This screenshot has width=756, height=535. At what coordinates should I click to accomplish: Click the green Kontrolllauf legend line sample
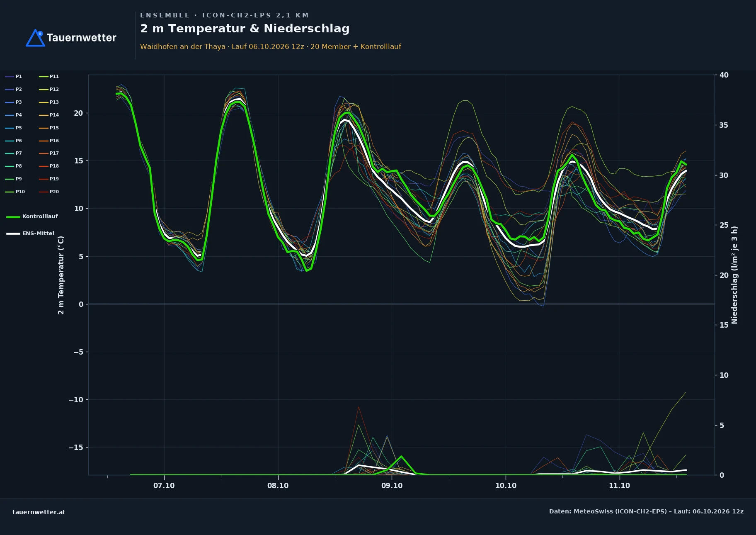click(13, 216)
